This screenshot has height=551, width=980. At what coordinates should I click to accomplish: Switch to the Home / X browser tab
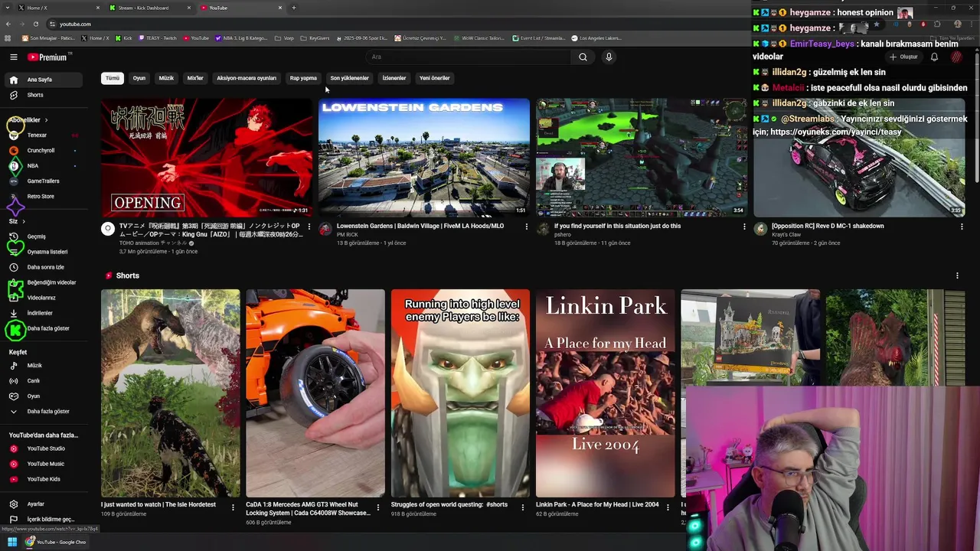pyautogui.click(x=57, y=8)
